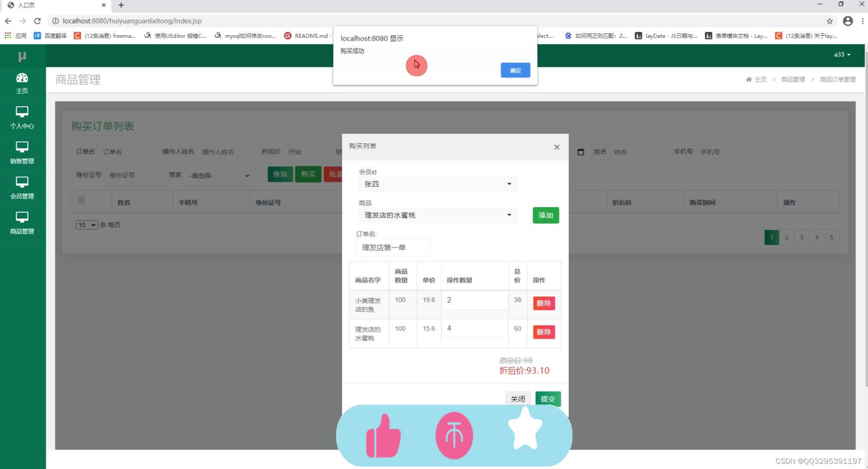Toggle the select-all checkbox in table header
This screenshot has height=469, width=868.
(x=81, y=200)
